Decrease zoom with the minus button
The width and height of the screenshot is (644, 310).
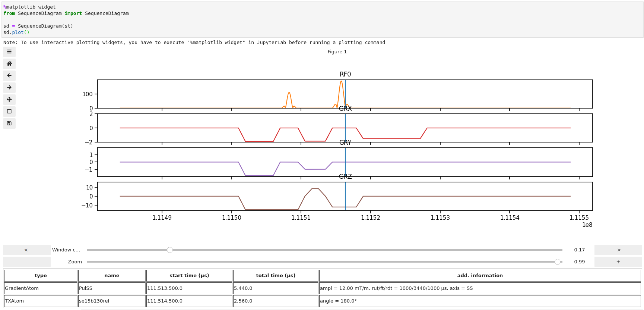(27, 262)
